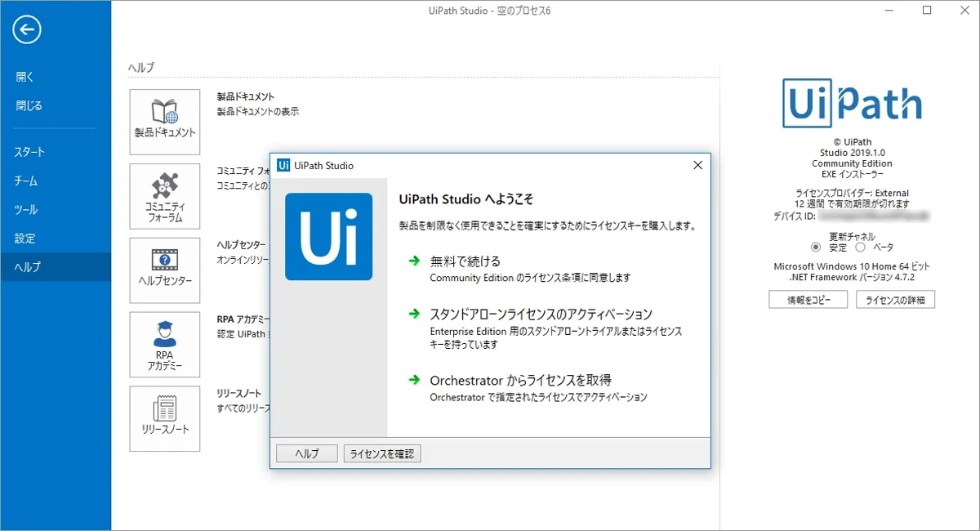Select the ヘルプ tab in sidebar
980x531 pixels.
(56, 267)
